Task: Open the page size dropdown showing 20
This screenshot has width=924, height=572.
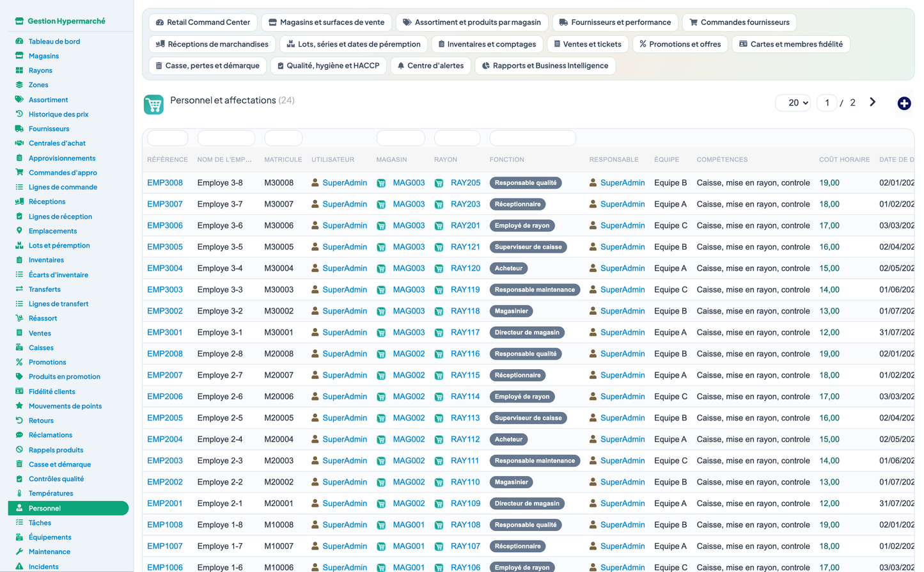Action: (x=794, y=102)
